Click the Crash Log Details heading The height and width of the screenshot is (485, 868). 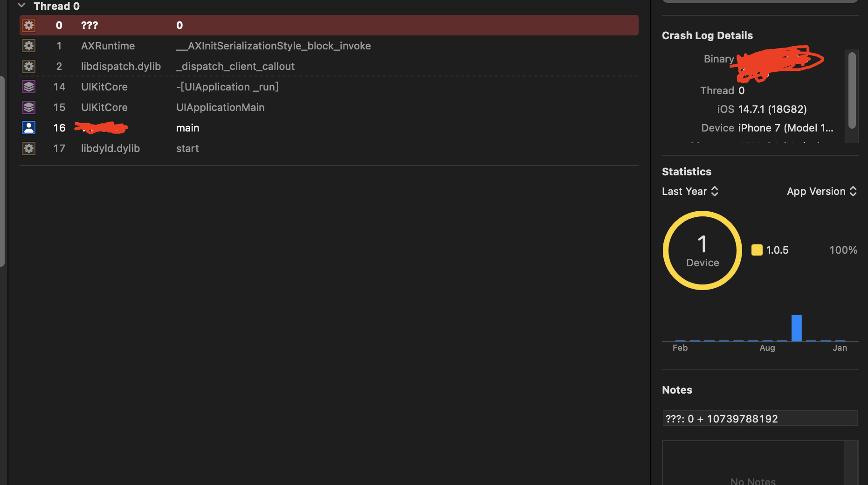(x=707, y=35)
